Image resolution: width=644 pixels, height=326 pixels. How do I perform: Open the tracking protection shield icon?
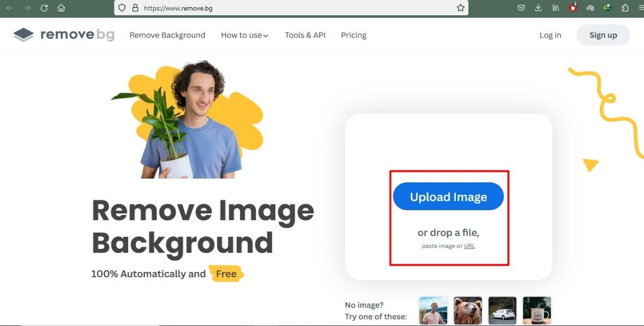(122, 8)
